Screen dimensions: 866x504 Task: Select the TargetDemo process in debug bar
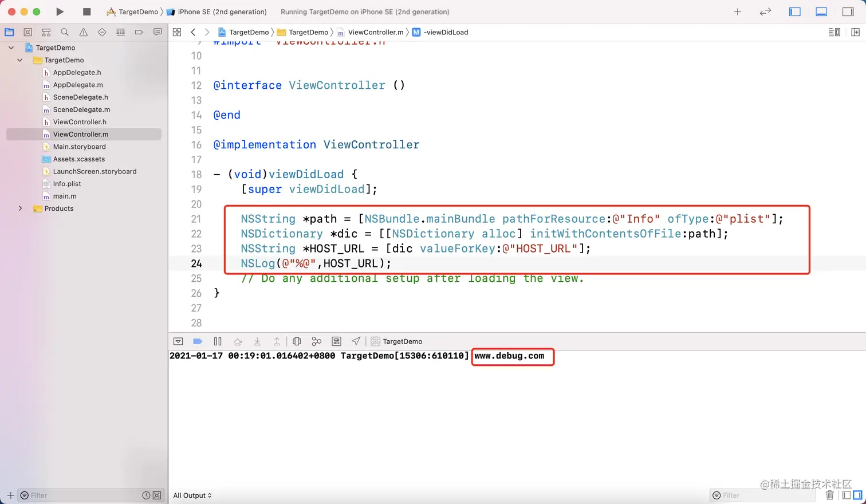396,341
